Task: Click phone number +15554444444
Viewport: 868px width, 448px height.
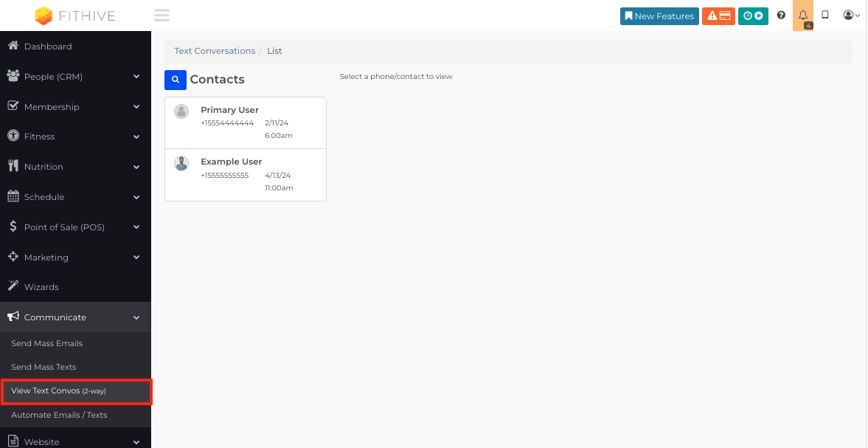Action: click(227, 123)
